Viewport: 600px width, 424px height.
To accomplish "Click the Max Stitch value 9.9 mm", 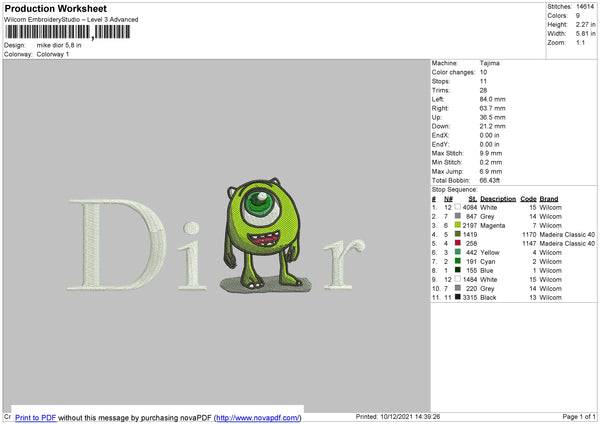I will [x=491, y=153].
